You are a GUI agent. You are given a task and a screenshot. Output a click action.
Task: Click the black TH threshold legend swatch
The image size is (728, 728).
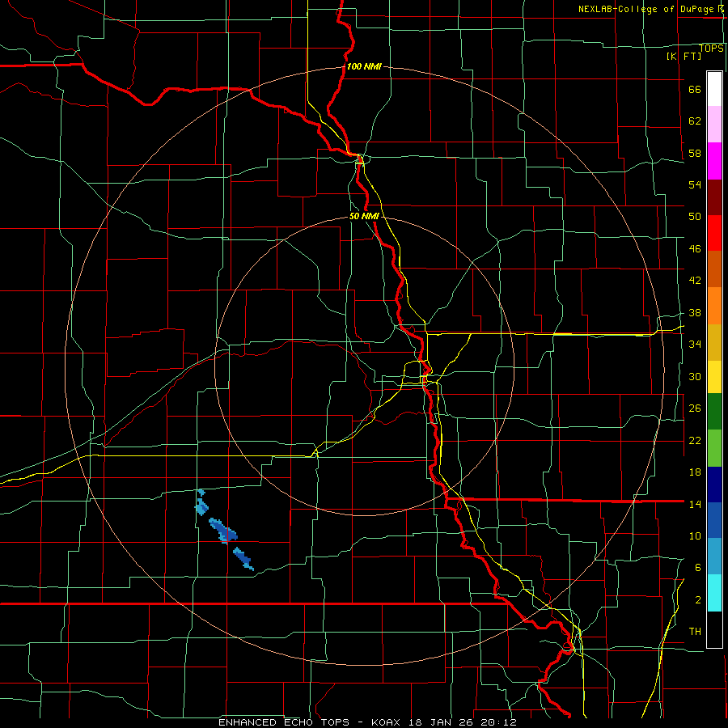pos(714,629)
